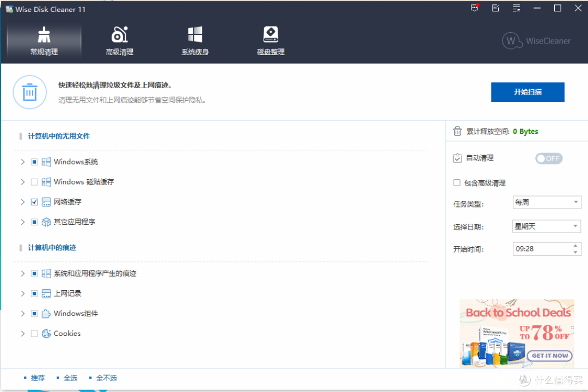Screen dimensions: 588x392
Task: Toggle the 上网记录 checkbox
Action: tap(34, 293)
